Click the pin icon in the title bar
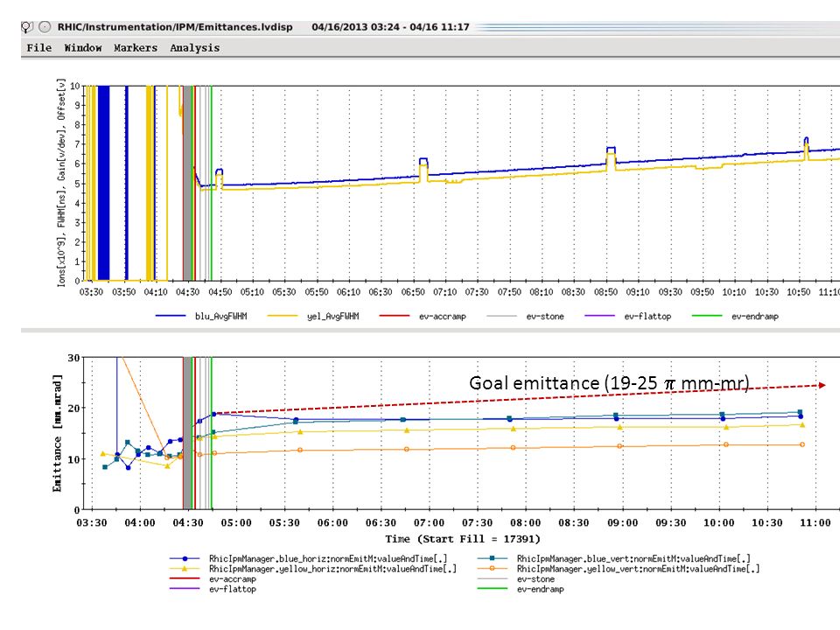Viewport: 840px width, 630px height. pos(27,27)
